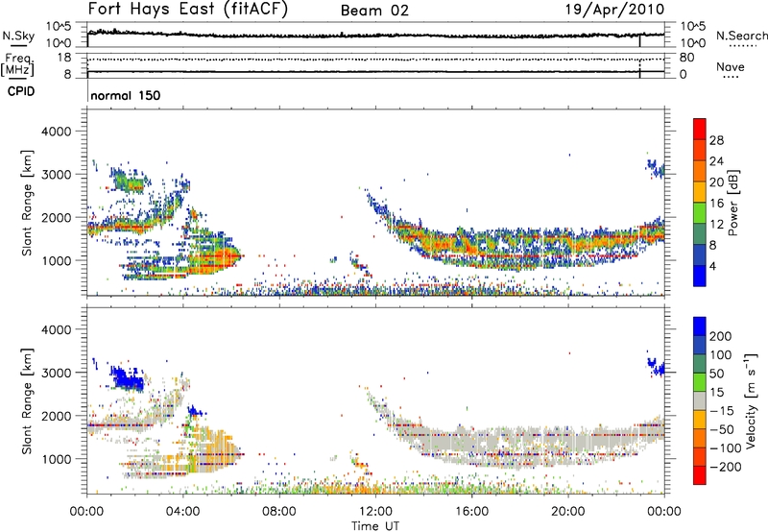
Task: Click the "N.Search" legend label
Action: coord(741,36)
